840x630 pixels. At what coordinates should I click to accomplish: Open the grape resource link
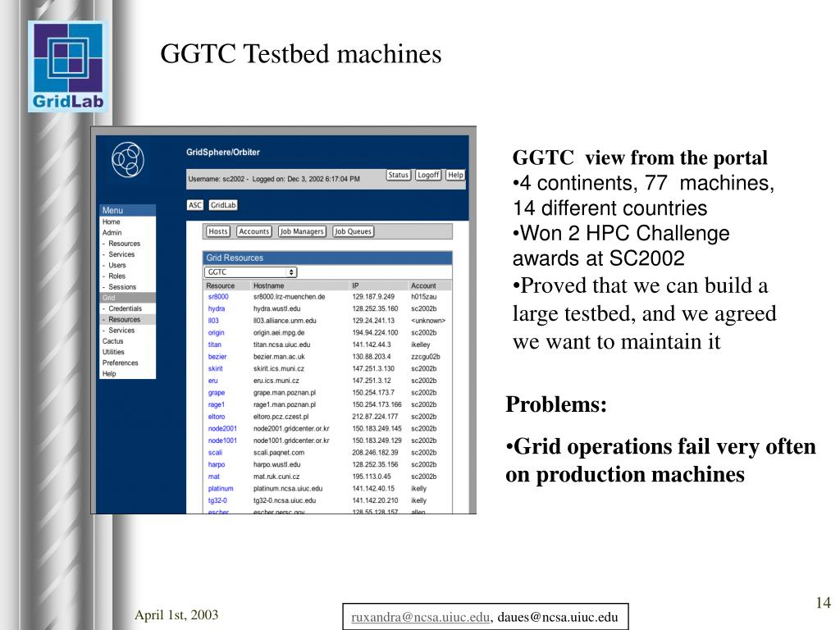[x=217, y=393]
